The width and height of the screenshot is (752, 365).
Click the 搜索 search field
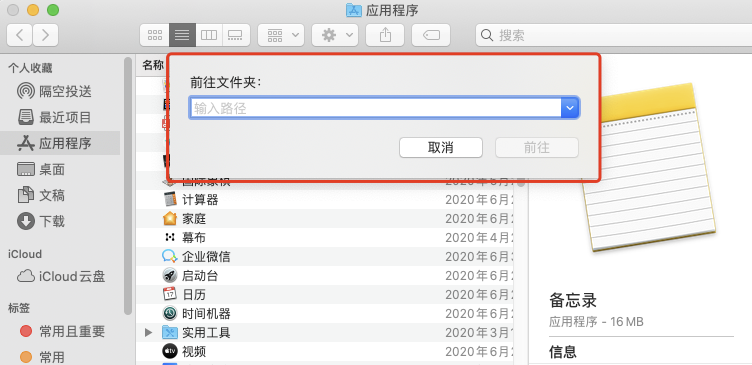[x=614, y=35]
